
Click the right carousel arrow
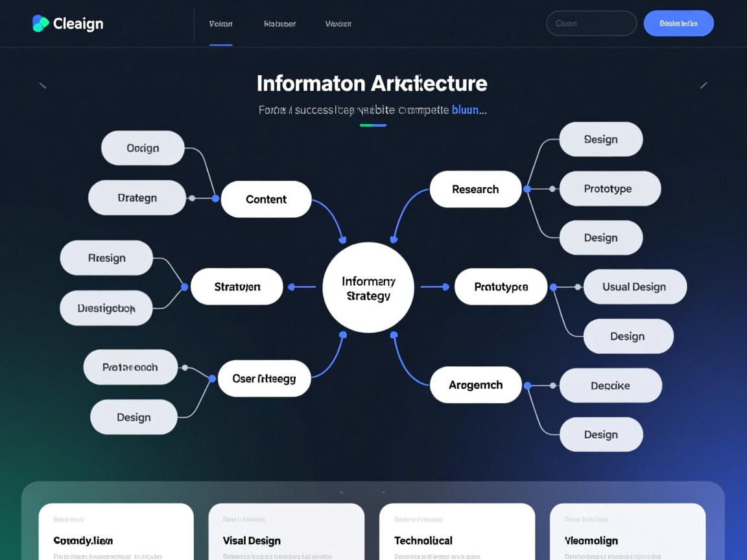(x=704, y=84)
